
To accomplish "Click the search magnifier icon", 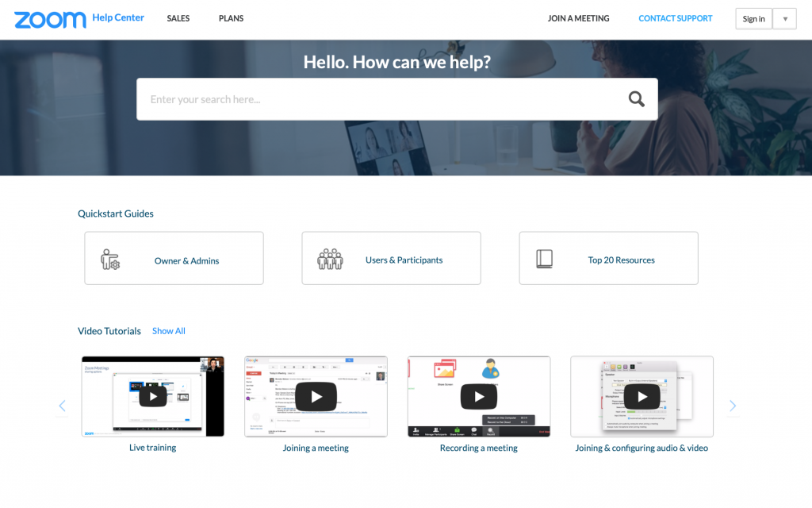I will pyautogui.click(x=636, y=98).
